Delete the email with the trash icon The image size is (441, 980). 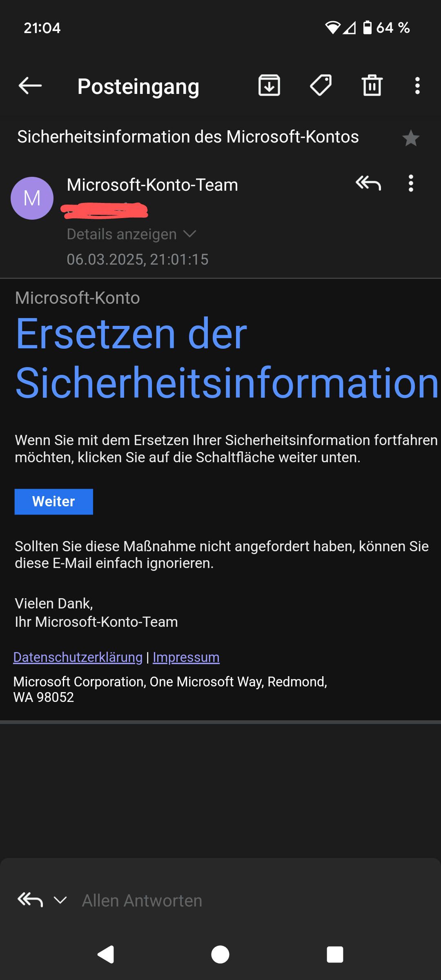pos(372,85)
